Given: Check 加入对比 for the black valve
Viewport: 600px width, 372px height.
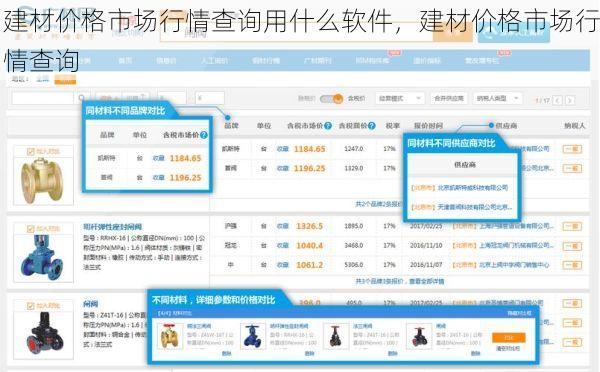Looking at the screenshot, I should (31, 306).
